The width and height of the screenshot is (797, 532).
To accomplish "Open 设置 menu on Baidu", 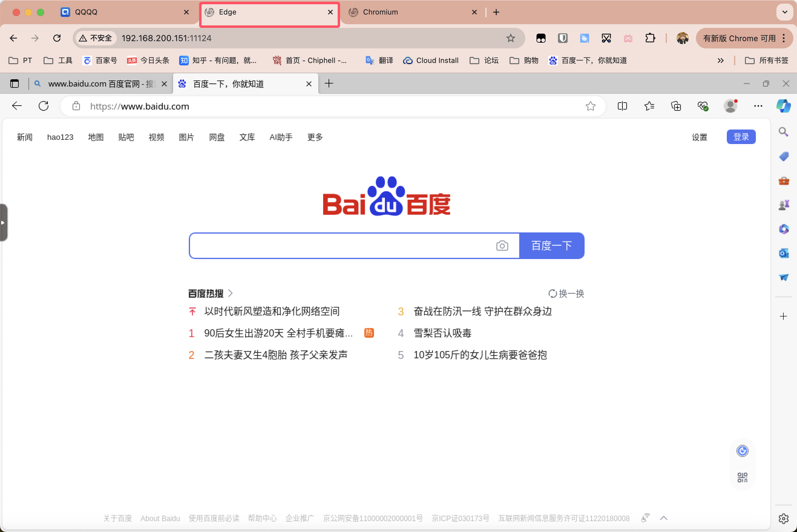I will pos(699,137).
